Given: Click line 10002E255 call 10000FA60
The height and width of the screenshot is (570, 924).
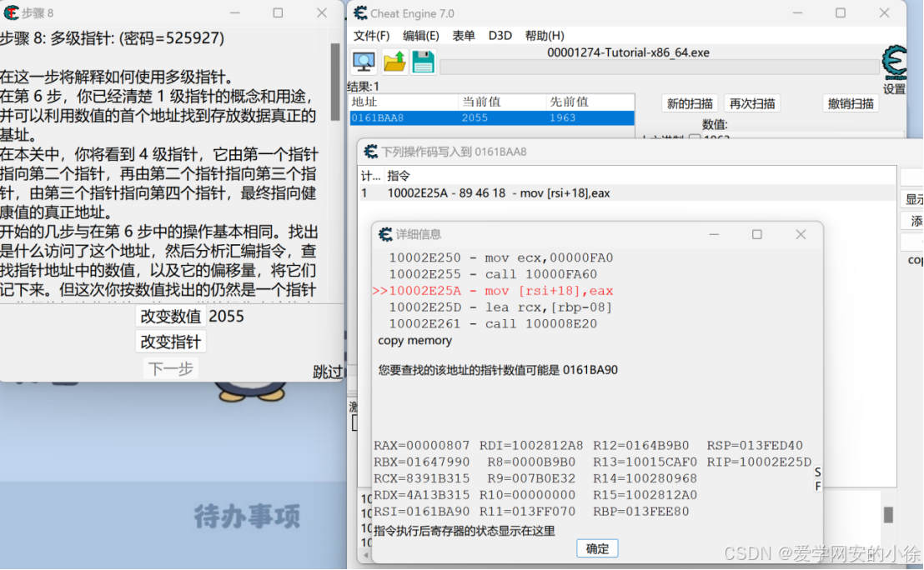Looking at the screenshot, I should tap(493, 274).
